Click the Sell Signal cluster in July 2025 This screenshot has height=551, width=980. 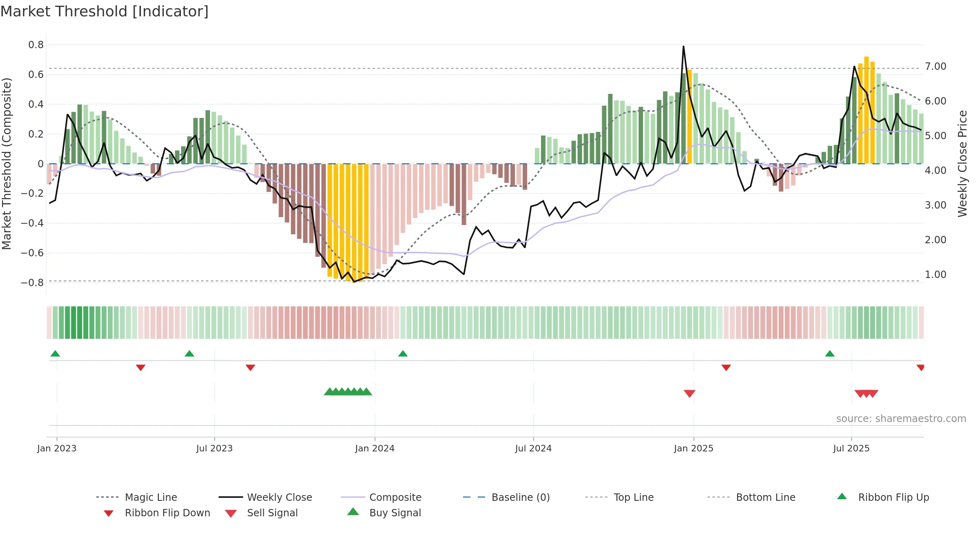866,393
